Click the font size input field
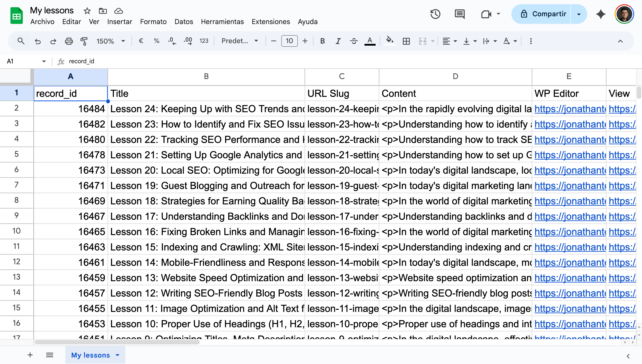Image resolution: width=642 pixels, height=364 pixels. (289, 41)
